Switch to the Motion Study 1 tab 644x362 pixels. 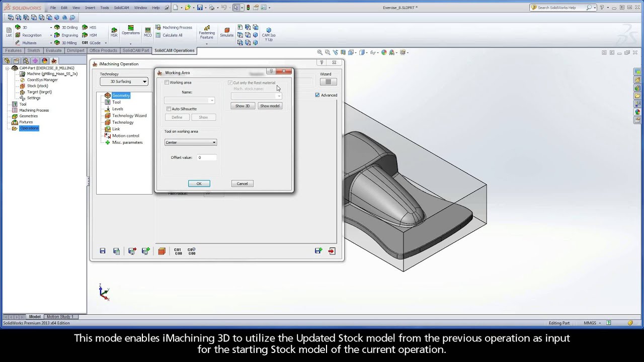(x=60, y=317)
